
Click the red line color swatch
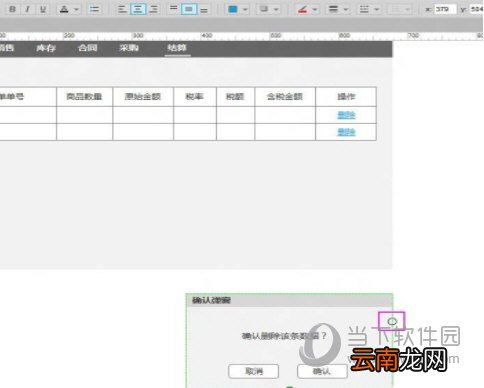click(302, 9)
